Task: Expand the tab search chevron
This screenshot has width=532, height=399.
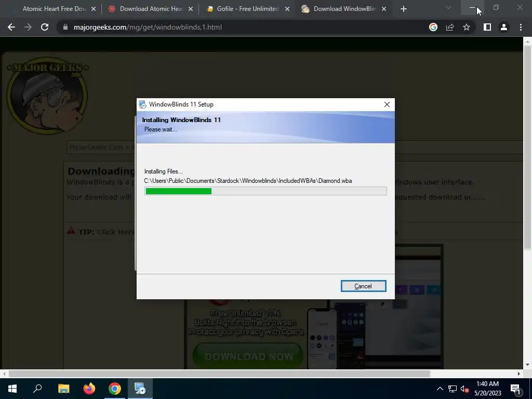Action: [448, 7]
